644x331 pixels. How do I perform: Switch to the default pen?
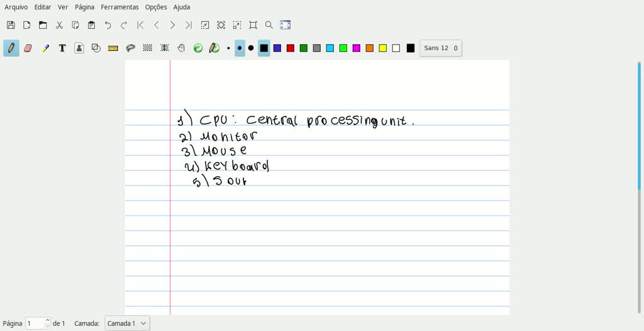tap(214, 48)
